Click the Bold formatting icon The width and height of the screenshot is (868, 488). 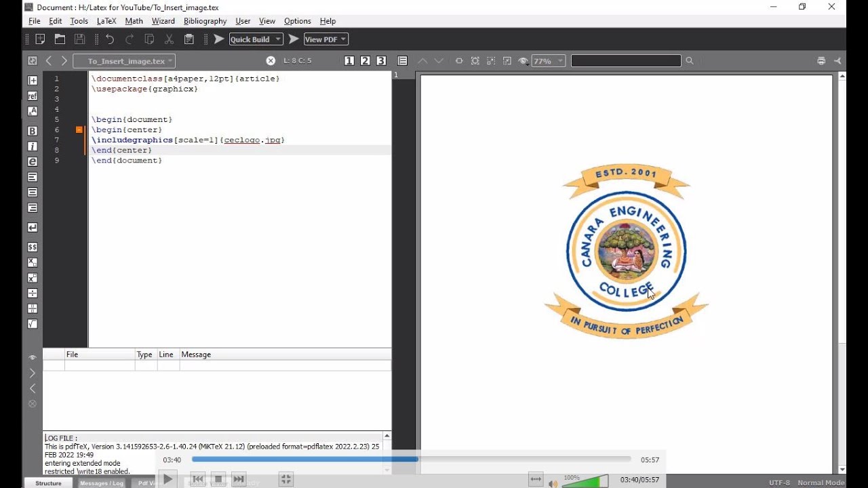click(x=33, y=131)
